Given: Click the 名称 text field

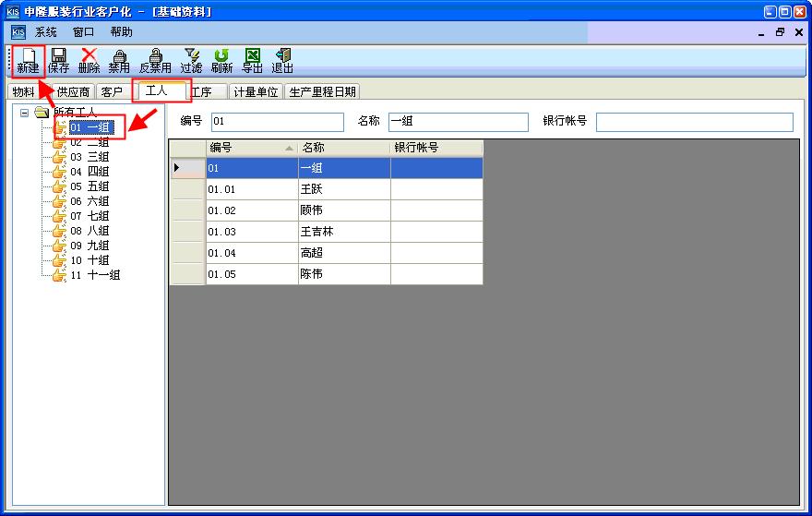Looking at the screenshot, I should [458, 122].
